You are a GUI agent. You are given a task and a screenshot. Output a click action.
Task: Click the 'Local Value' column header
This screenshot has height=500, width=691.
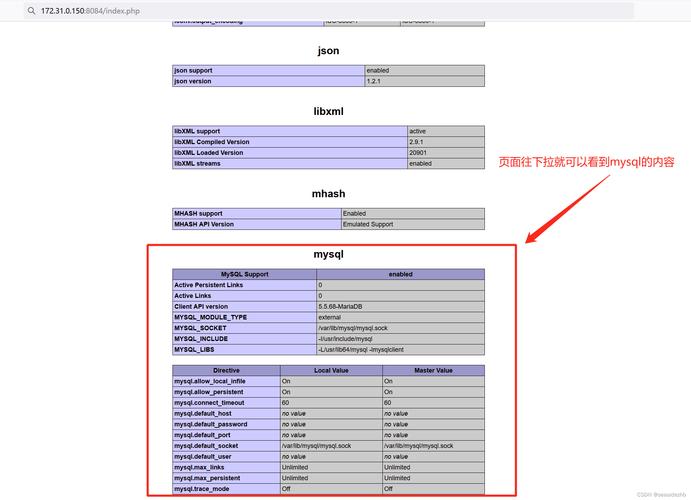331,370
